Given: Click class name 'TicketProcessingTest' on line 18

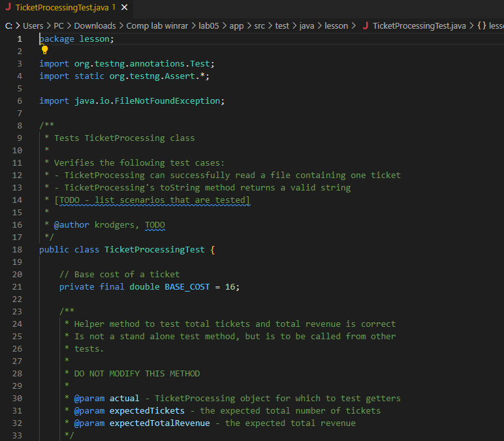Looking at the screenshot, I should (155, 250).
